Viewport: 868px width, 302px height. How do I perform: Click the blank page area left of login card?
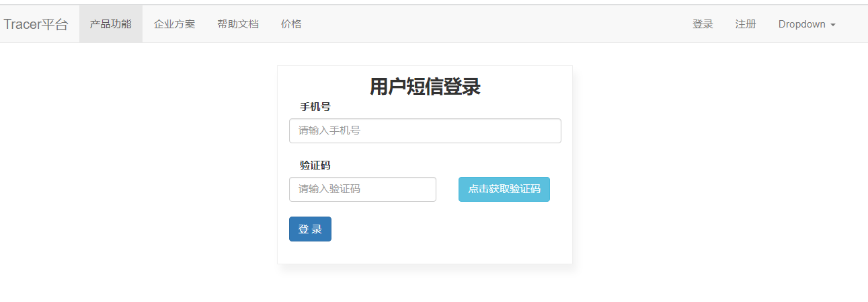pos(134,168)
